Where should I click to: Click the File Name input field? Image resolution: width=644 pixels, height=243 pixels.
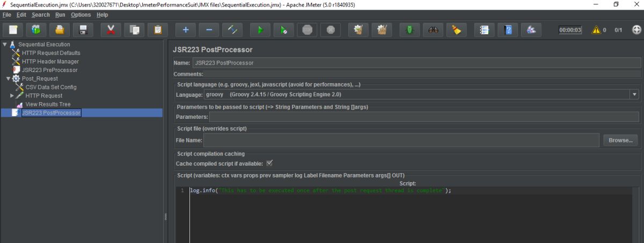click(x=401, y=140)
